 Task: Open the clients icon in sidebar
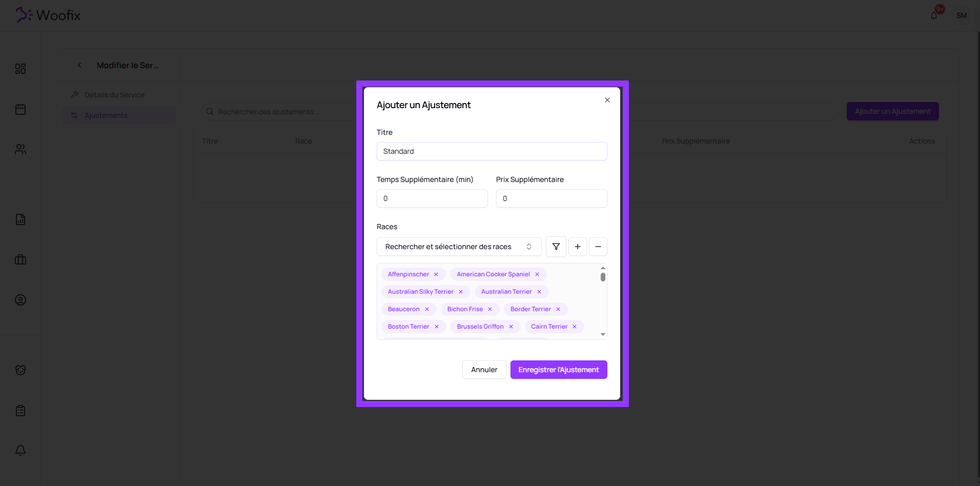pos(21,149)
